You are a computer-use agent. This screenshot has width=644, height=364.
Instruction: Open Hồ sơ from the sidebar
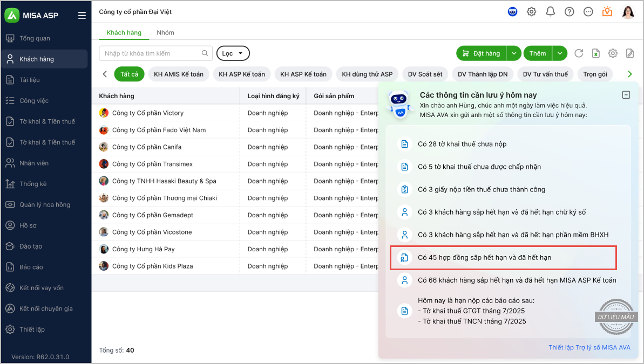pyautogui.click(x=44, y=226)
